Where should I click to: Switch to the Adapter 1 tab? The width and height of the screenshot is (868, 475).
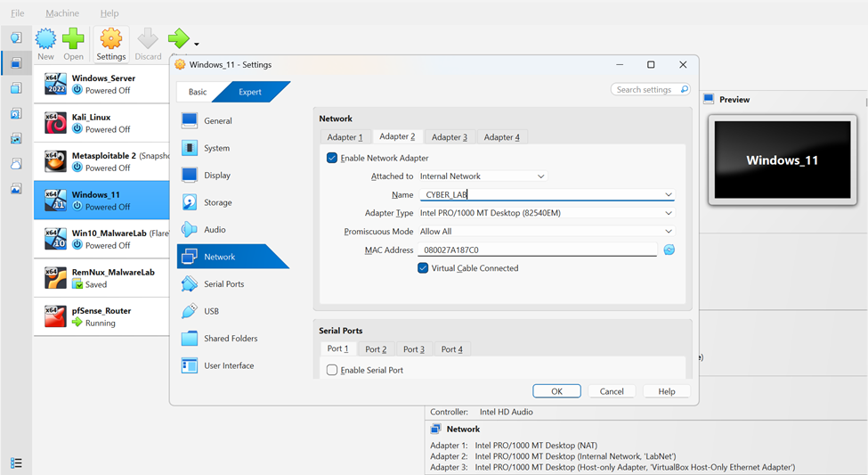click(345, 137)
